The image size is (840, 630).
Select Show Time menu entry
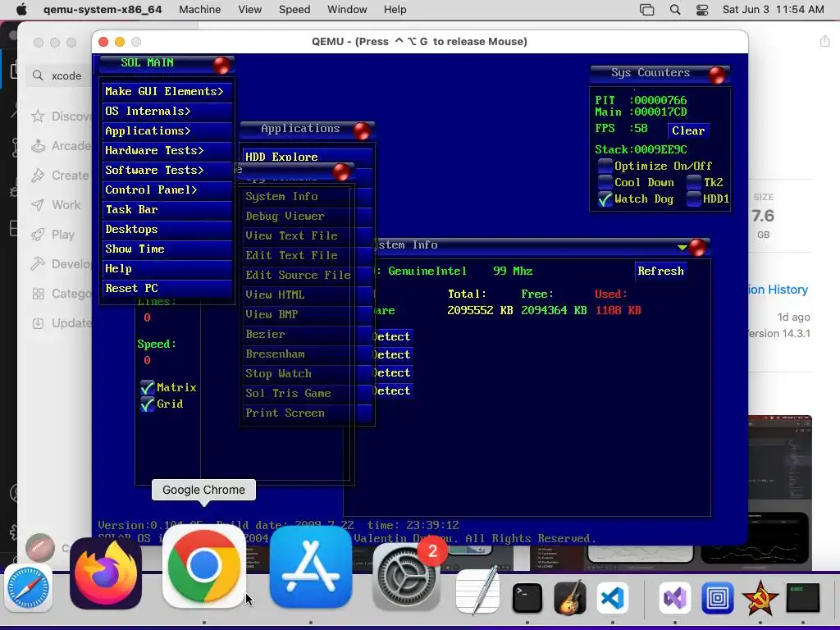[x=167, y=249]
